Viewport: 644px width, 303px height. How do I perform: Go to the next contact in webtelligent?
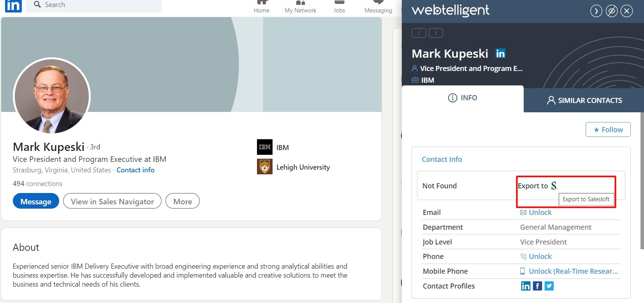click(x=436, y=33)
